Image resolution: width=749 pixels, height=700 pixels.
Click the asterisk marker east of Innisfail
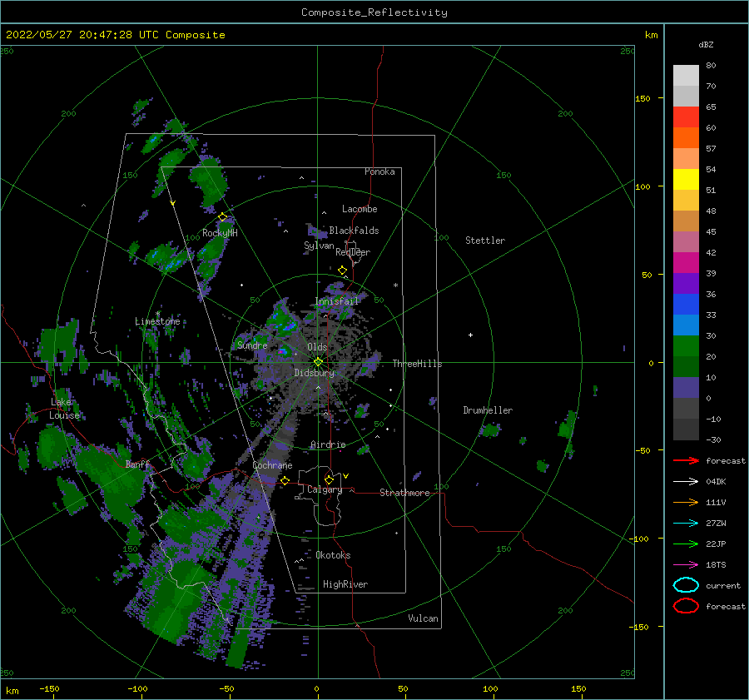click(x=395, y=285)
